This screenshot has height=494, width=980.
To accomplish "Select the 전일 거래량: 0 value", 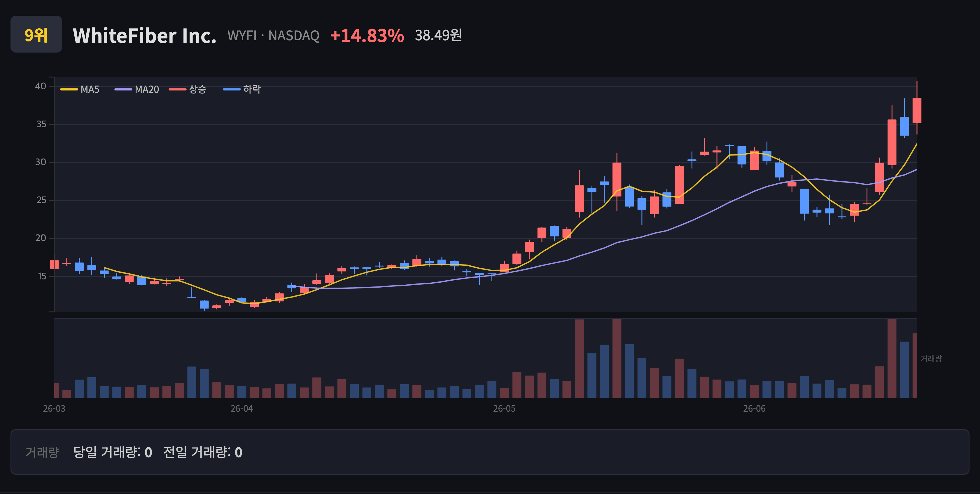I will point(203,452).
